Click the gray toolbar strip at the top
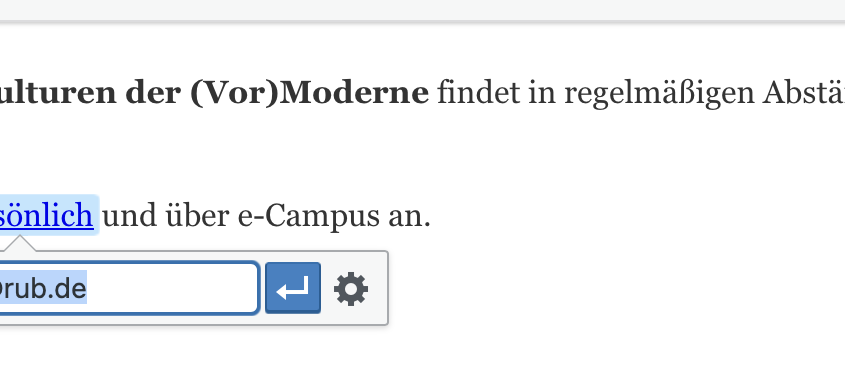This screenshot has height=370, width=845. pos(422,9)
